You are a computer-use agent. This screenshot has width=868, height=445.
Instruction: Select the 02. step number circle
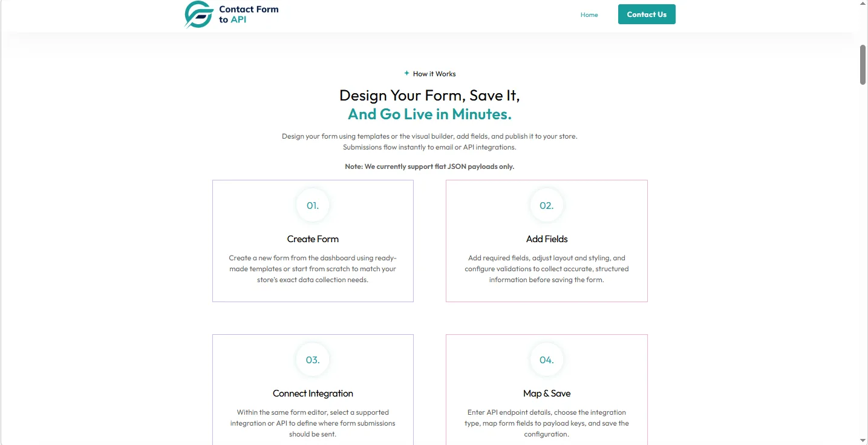[x=546, y=205]
